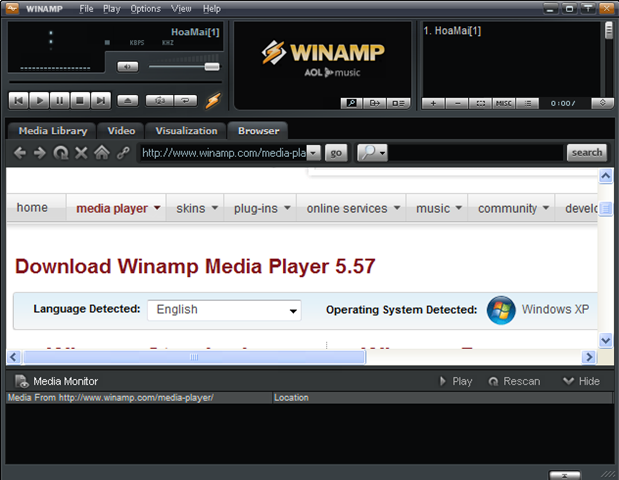Adjust the volume slider knob
The image size is (619, 480).
click(212, 67)
